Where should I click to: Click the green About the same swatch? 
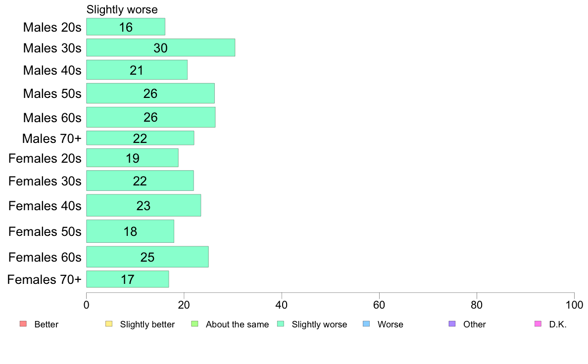(x=195, y=324)
